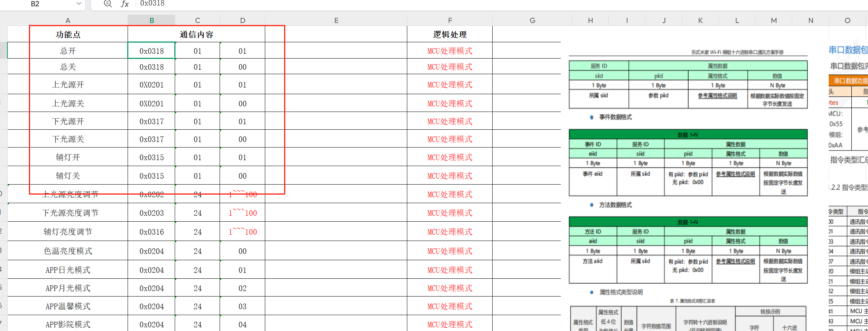This screenshot has height=331, width=868.
Task: Click the 属性格式类型说明 bullet heading
Action: click(x=621, y=292)
